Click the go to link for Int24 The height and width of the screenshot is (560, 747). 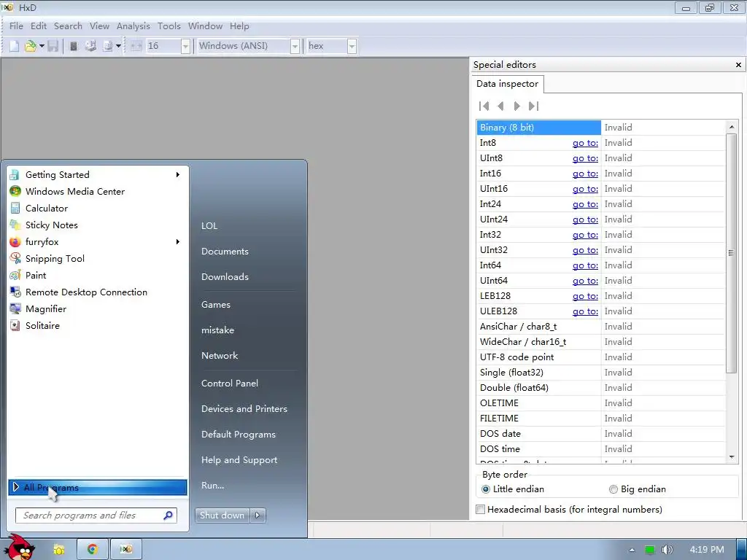click(585, 204)
